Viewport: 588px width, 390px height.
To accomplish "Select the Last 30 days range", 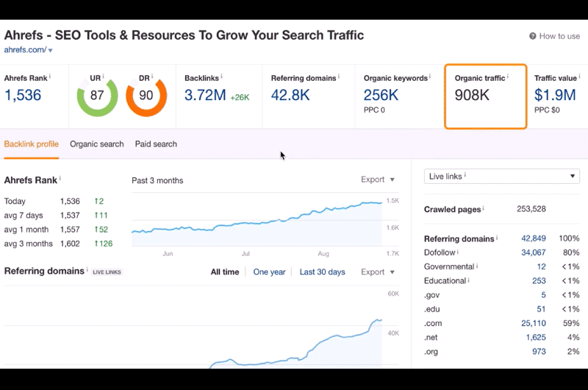I will [x=322, y=272].
